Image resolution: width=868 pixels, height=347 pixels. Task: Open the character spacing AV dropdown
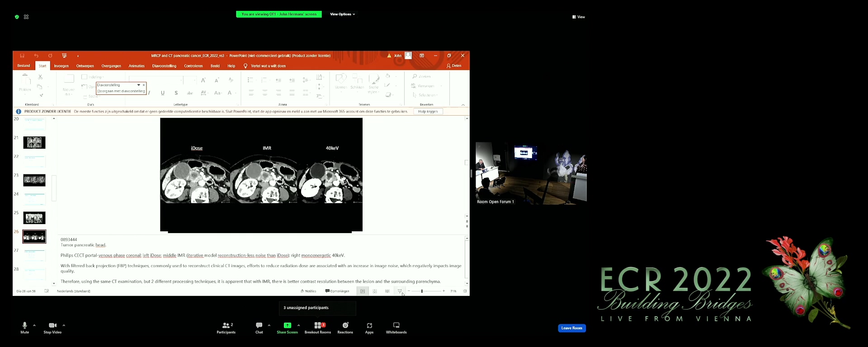(x=203, y=93)
